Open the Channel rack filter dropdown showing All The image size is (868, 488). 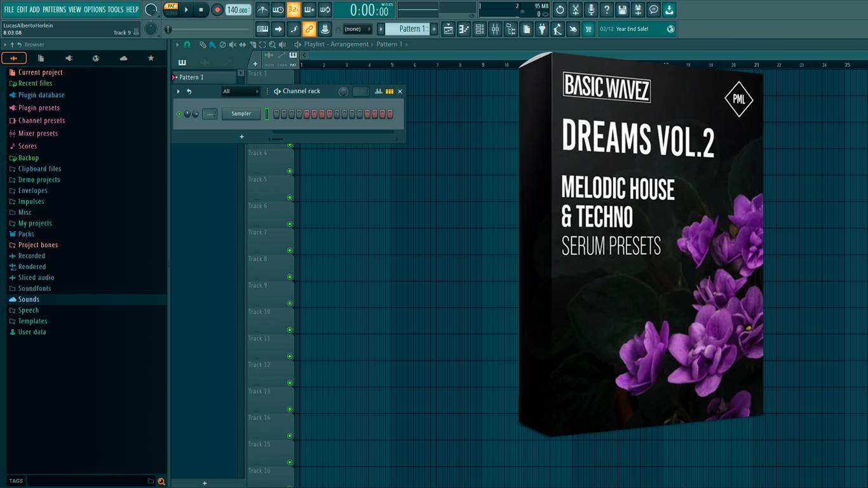pyautogui.click(x=240, y=91)
